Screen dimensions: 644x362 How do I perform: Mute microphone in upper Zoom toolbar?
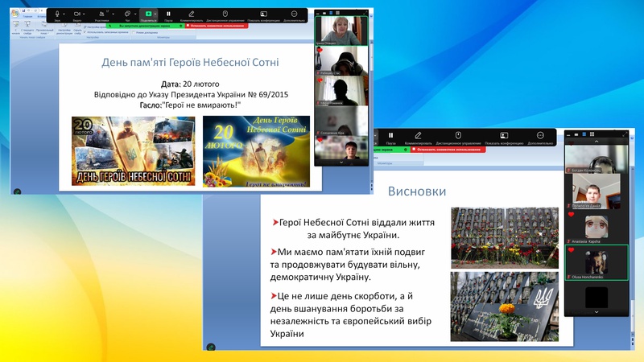click(x=57, y=15)
